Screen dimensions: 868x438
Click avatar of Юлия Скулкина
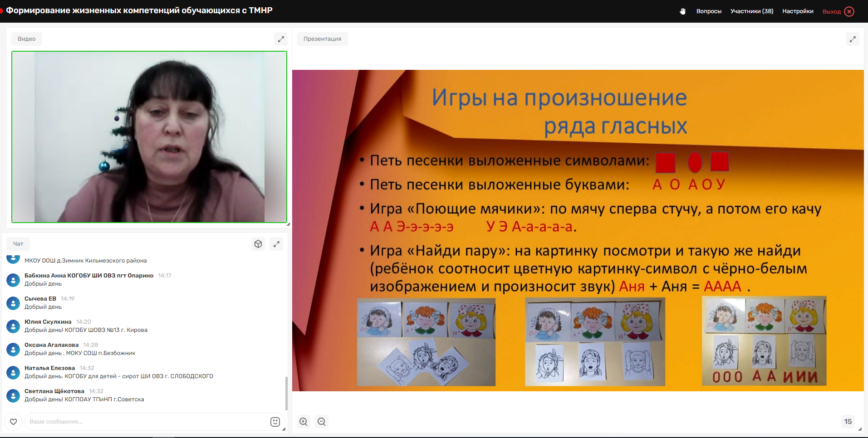click(x=13, y=326)
